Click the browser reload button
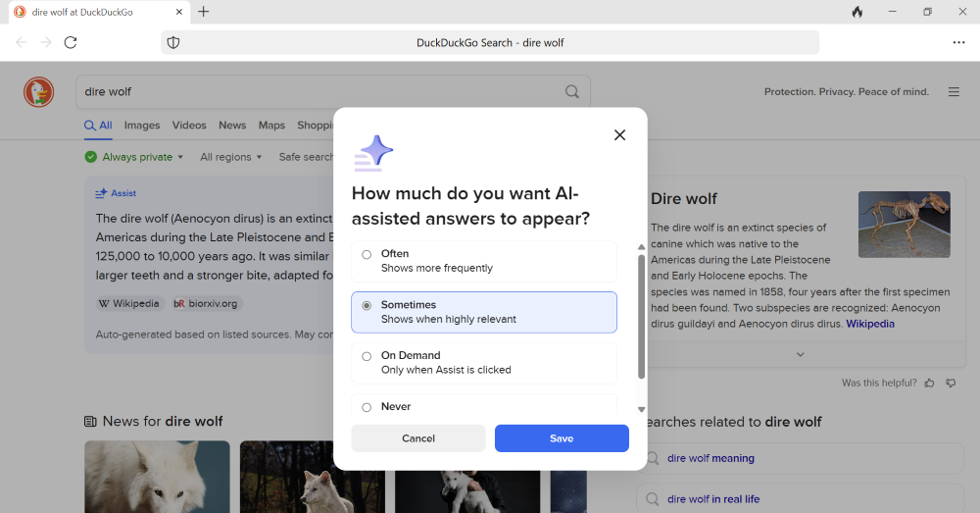The image size is (980, 513). point(71,42)
